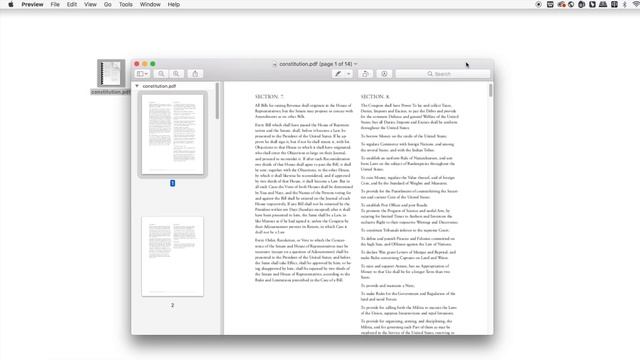Select the page 2 thumbnail
Screen dimensions: 640x360
pyautogui.click(x=172, y=256)
